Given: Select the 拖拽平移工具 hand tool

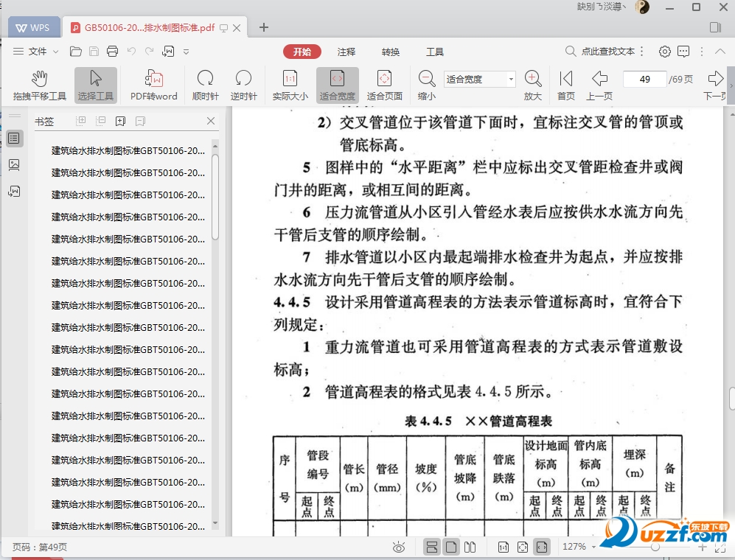Looking at the screenshot, I should point(40,85).
